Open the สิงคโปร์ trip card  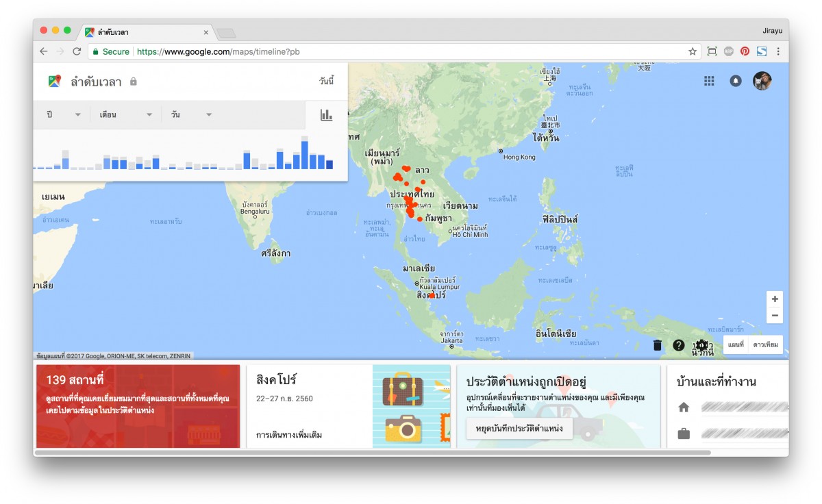pos(348,406)
